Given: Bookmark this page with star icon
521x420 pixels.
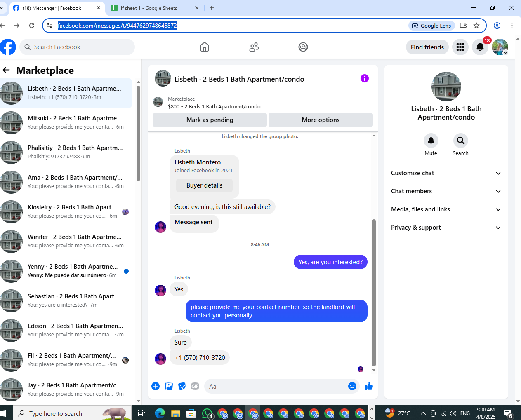Looking at the screenshot, I should coord(476,26).
